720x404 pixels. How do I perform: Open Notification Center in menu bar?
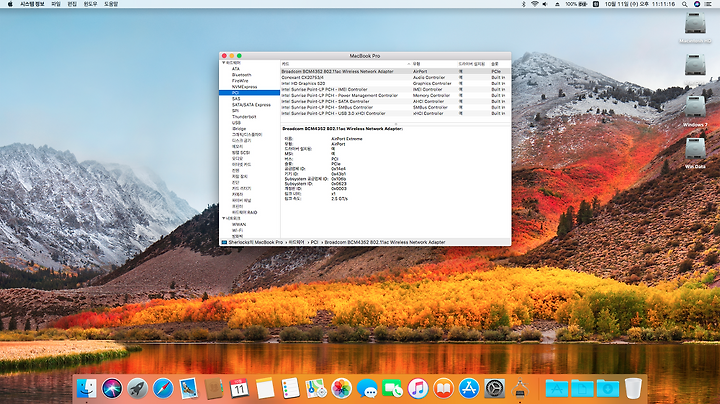tap(708, 4)
